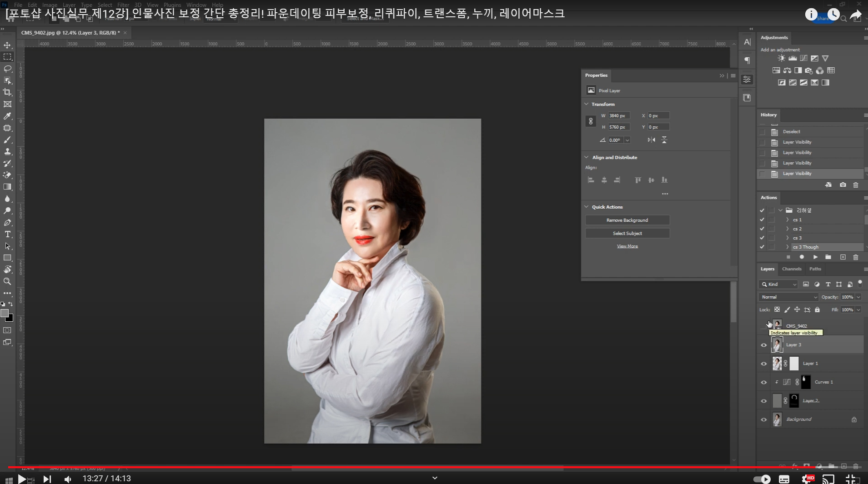Open the Fill slider dropdown arrow
Viewport: 868px width, 484px height.
pos(858,309)
